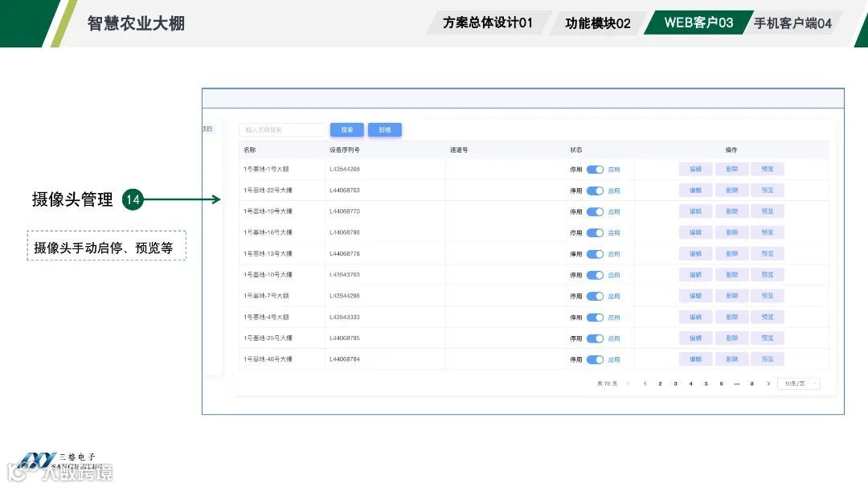
Task: Open the 10条/页 page size dropdown
Action: [x=799, y=383]
